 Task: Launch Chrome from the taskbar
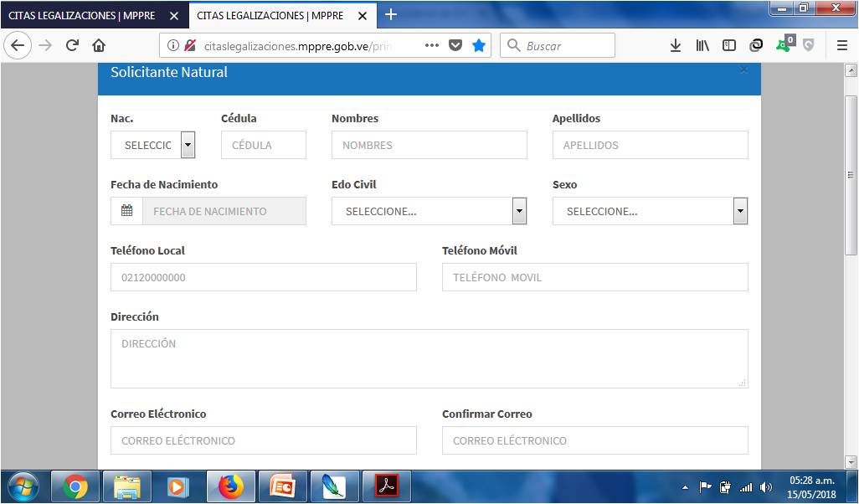pyautogui.click(x=75, y=486)
